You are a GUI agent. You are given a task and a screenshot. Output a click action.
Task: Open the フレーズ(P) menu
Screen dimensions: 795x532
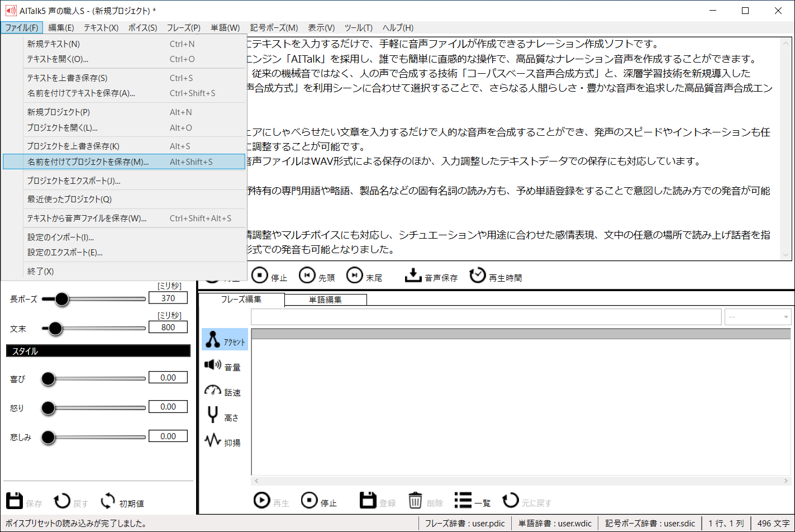[184, 28]
